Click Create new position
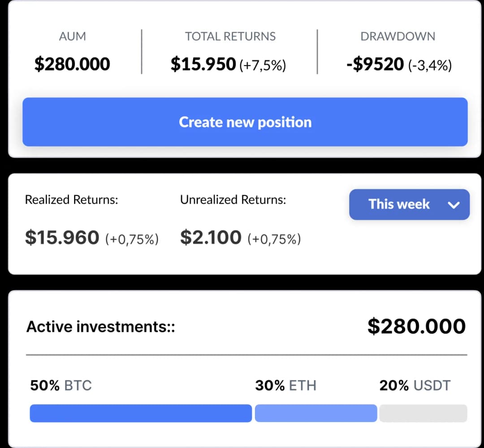 (x=245, y=122)
